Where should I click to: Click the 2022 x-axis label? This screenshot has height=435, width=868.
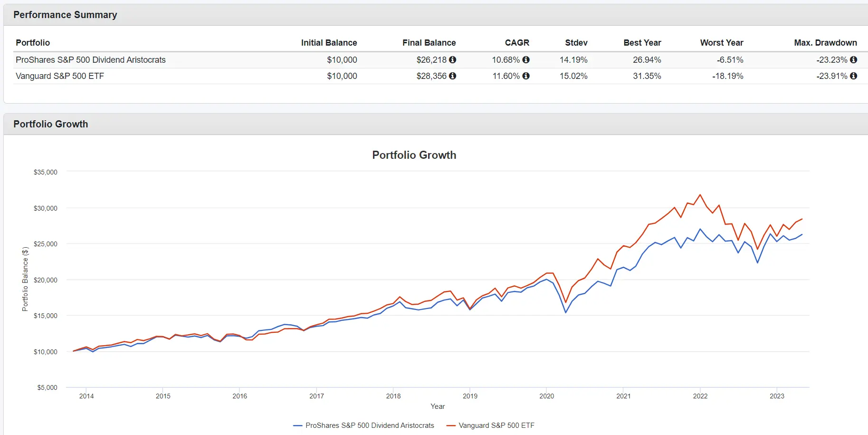pyautogui.click(x=700, y=396)
